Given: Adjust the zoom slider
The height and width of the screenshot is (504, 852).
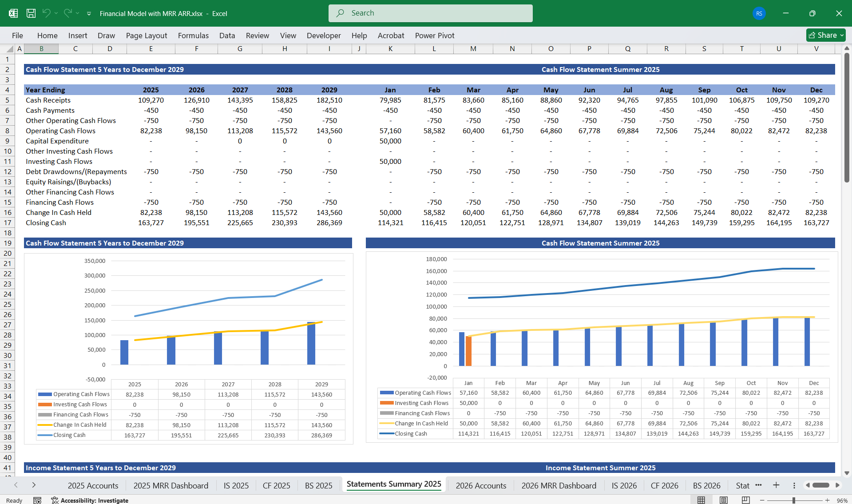Looking at the screenshot, I should tap(794, 500).
